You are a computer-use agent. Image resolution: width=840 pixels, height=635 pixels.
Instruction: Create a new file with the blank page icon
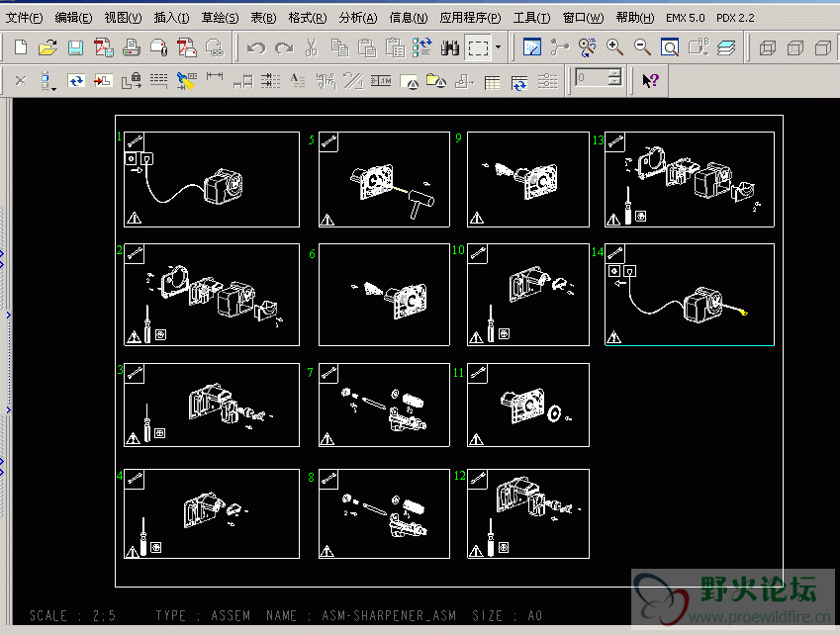tap(21, 47)
